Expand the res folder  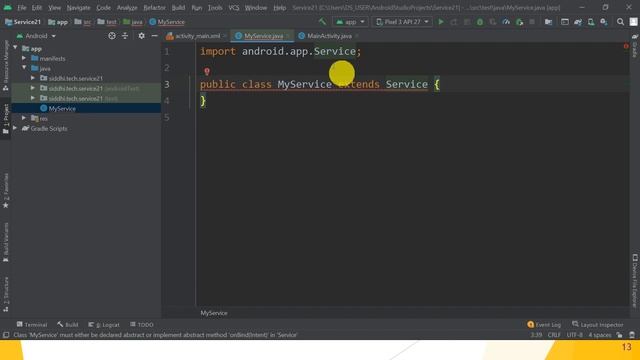(x=24, y=118)
